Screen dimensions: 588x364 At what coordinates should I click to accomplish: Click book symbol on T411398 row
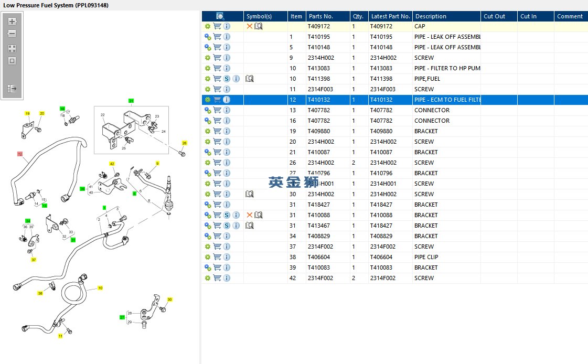coord(249,79)
